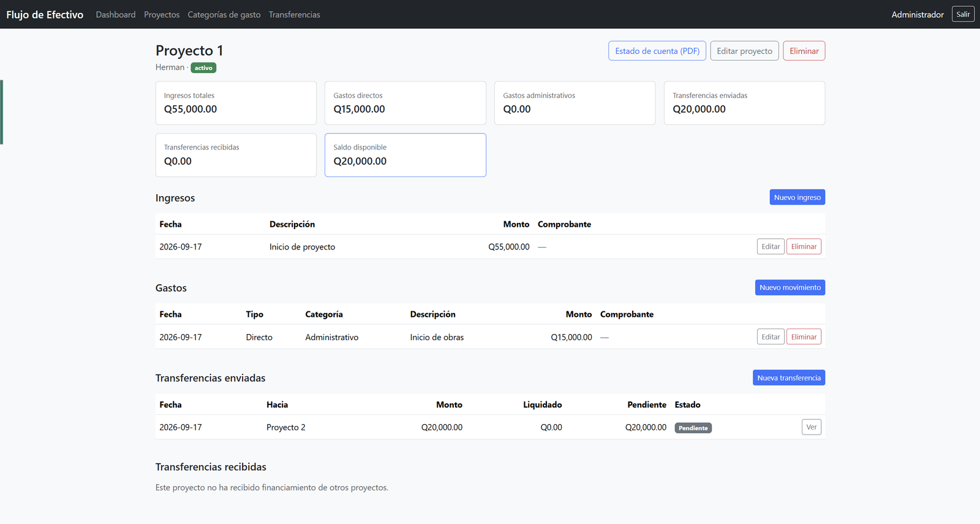Viewport: 980px width, 524px height.
Task: Click the Directo type cell
Action: point(259,337)
